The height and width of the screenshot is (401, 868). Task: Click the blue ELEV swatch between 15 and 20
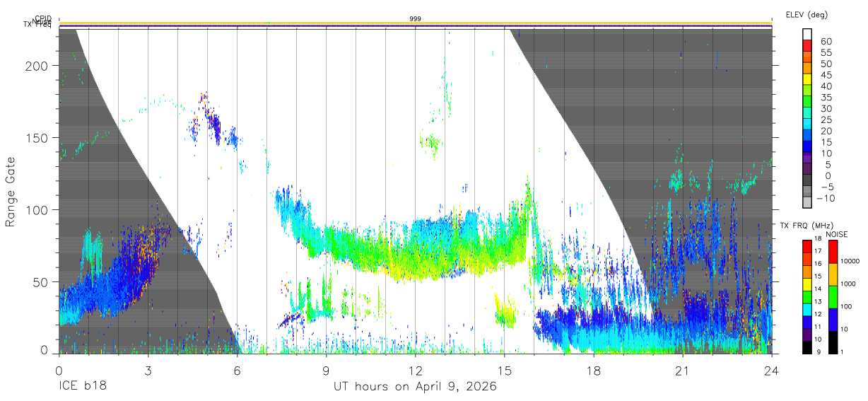(807, 136)
